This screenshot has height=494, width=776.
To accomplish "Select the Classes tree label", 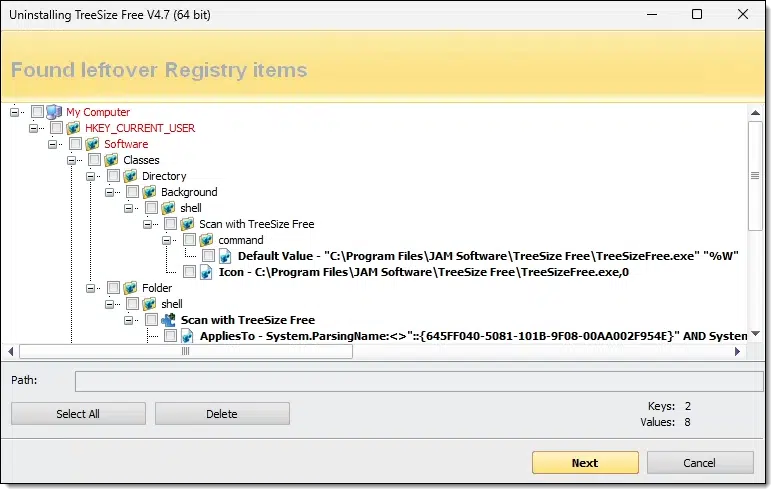I will click(x=142, y=160).
